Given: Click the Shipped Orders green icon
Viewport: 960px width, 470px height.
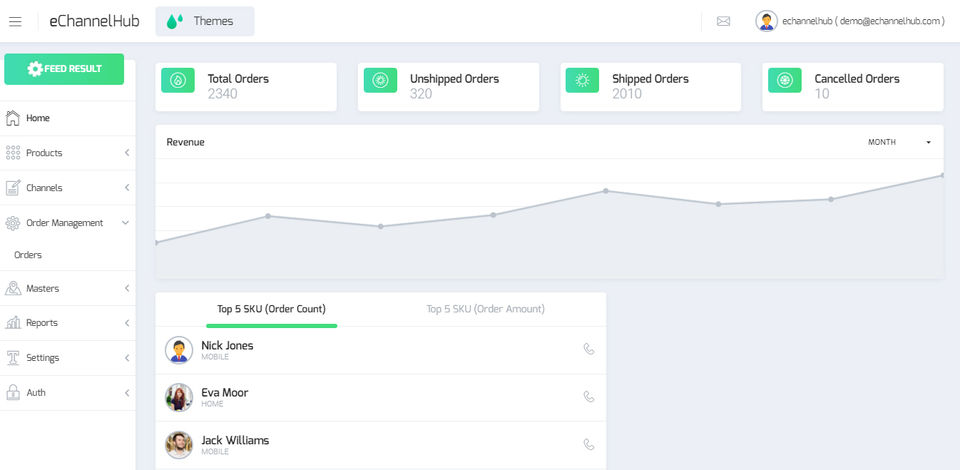Looking at the screenshot, I should [x=582, y=80].
